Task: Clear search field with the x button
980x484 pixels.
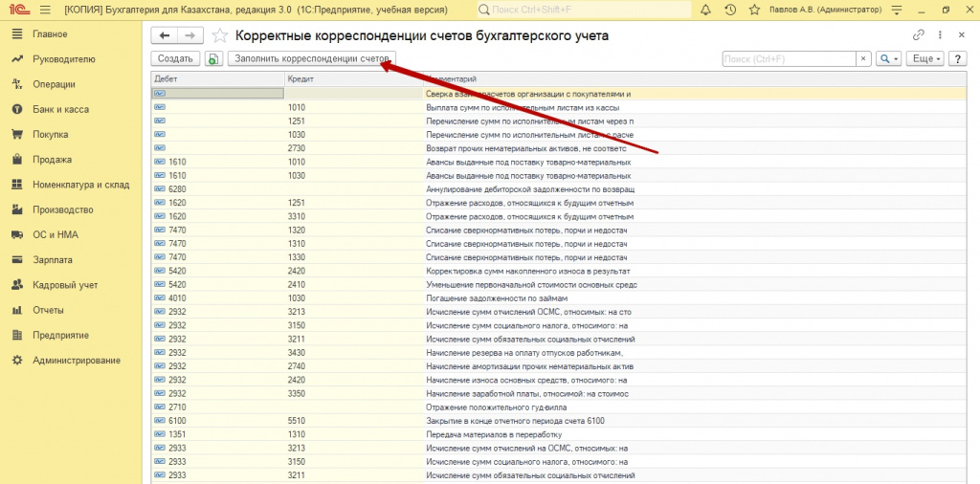Action: click(x=863, y=58)
